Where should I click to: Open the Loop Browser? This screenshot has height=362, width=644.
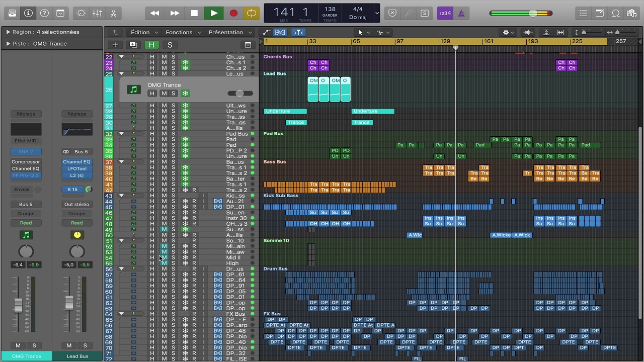click(616, 13)
